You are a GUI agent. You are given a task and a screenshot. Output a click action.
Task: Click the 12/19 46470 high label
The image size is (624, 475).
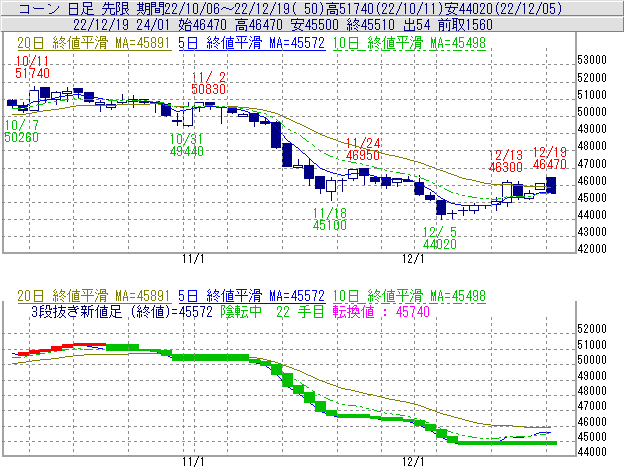coord(550,158)
